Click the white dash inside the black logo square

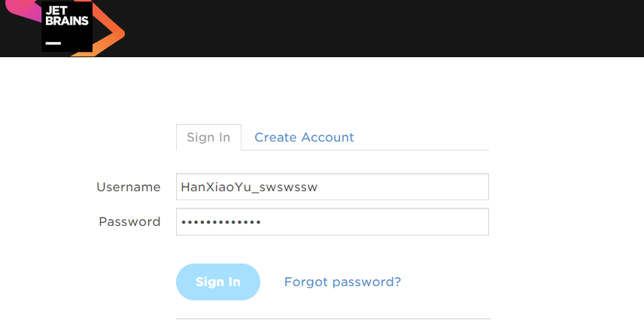coord(53,43)
